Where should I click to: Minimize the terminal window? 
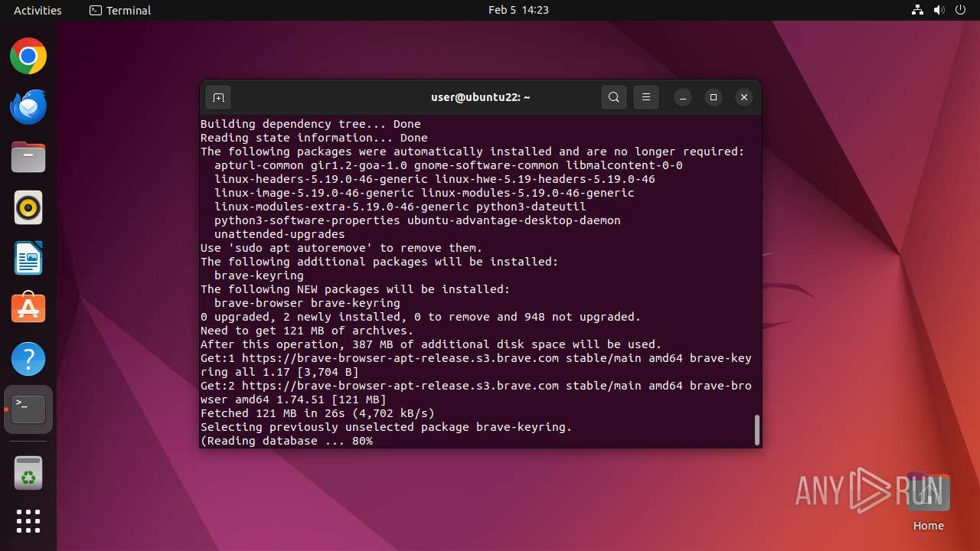pos(683,97)
